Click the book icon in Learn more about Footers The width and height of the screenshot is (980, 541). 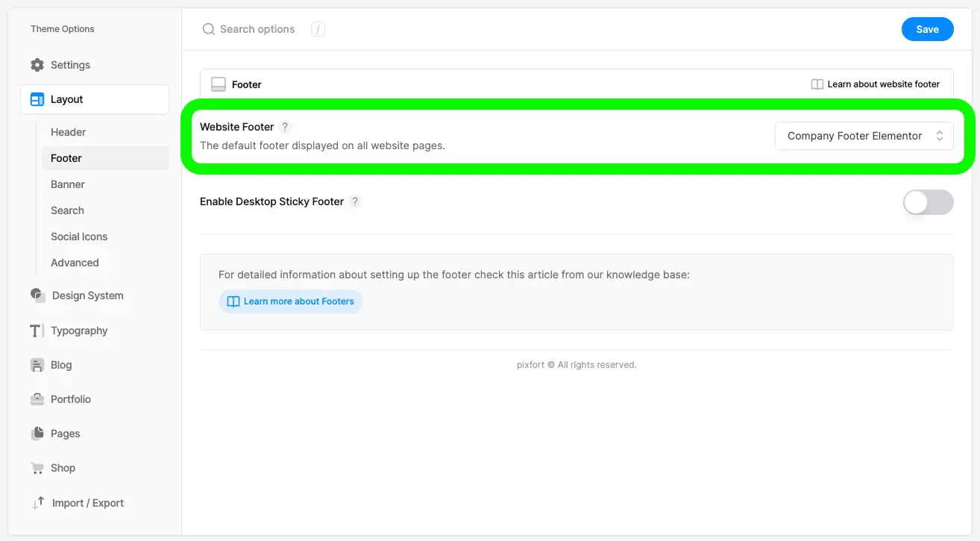tap(233, 301)
